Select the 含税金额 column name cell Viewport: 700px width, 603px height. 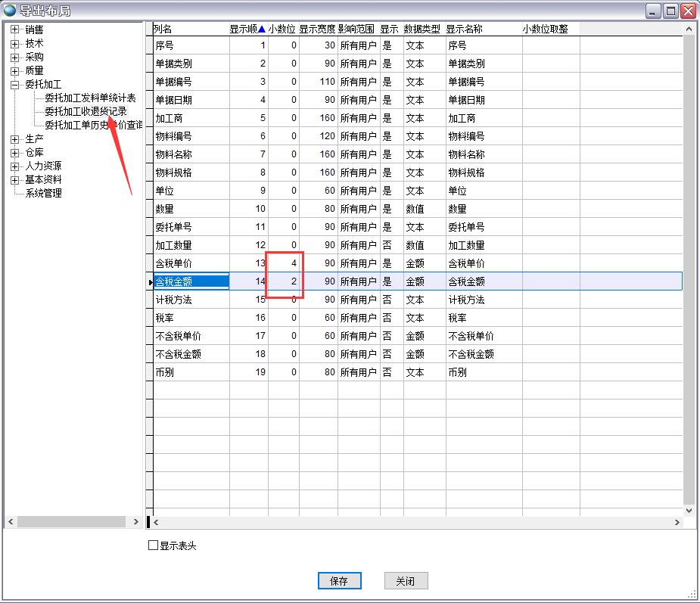pos(191,281)
